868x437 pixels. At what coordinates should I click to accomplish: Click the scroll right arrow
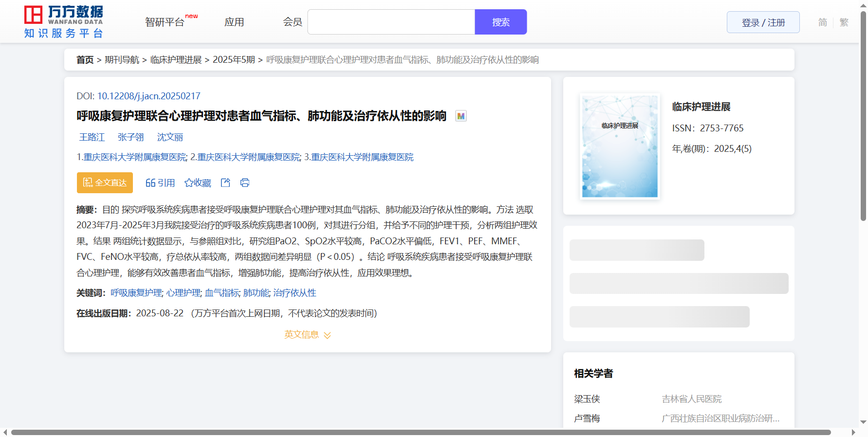tap(853, 432)
